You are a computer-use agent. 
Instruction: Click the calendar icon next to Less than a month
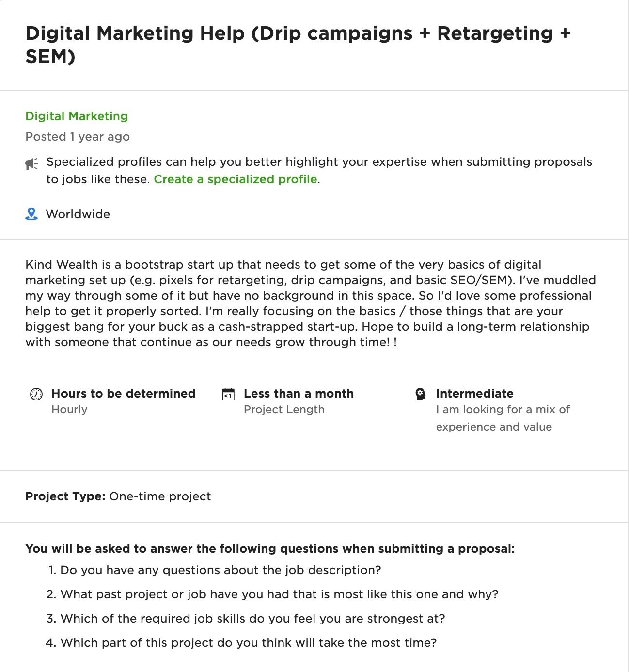coord(228,395)
